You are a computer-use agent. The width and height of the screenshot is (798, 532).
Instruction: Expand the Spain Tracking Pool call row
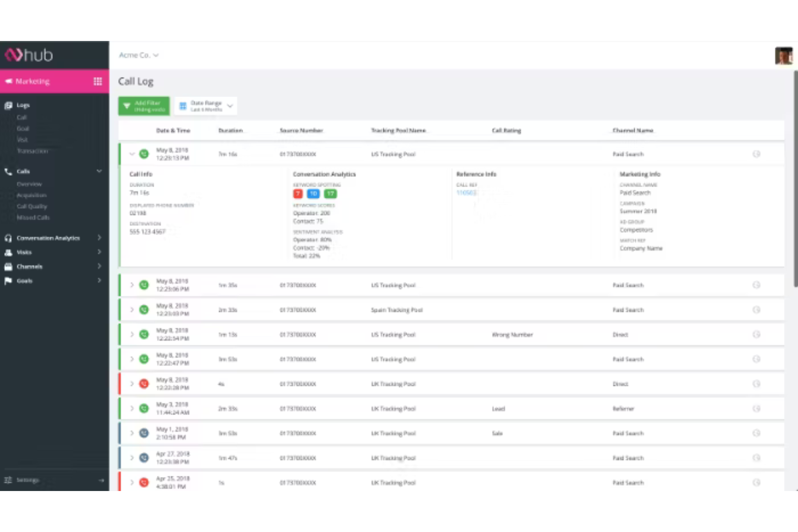point(132,310)
